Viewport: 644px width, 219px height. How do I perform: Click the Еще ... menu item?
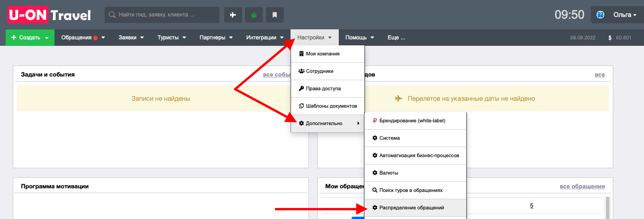(396, 38)
